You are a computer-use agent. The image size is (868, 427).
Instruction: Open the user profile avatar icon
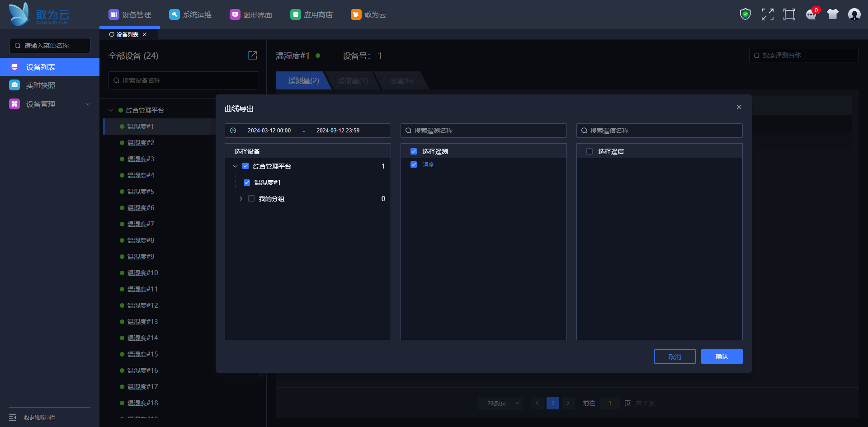pos(854,14)
